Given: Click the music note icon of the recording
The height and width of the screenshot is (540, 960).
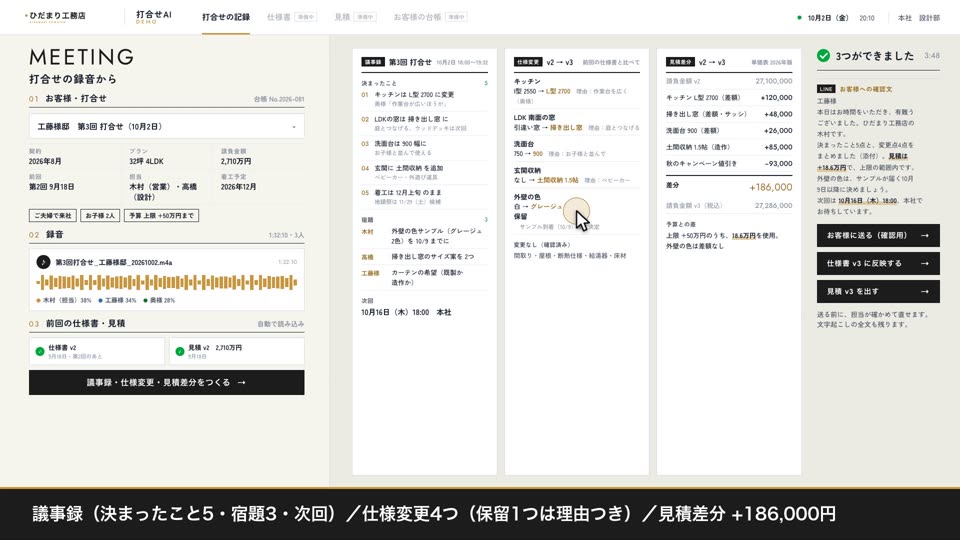Looking at the screenshot, I should pos(43,262).
